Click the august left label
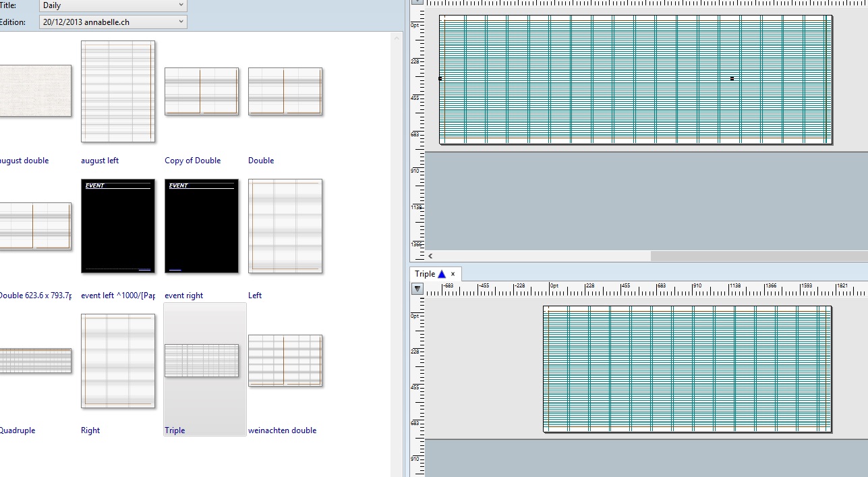868x477 pixels. tap(100, 161)
